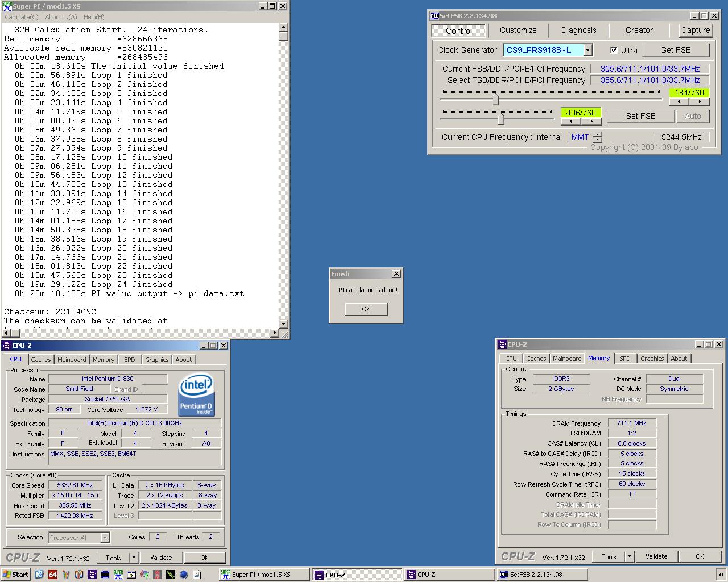Click Tools button in left CPU-Z
This screenshot has width=728, height=582.
point(113,558)
